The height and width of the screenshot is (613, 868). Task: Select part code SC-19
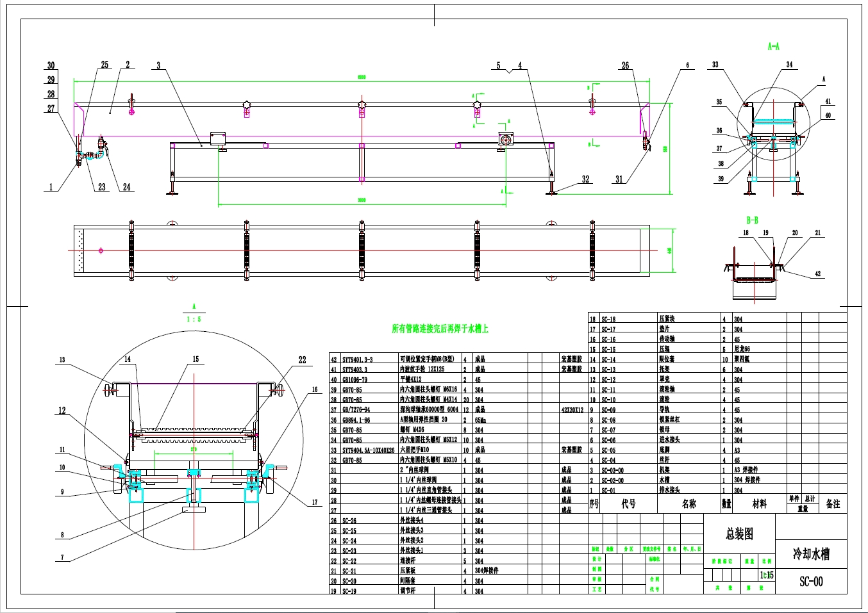(349, 591)
